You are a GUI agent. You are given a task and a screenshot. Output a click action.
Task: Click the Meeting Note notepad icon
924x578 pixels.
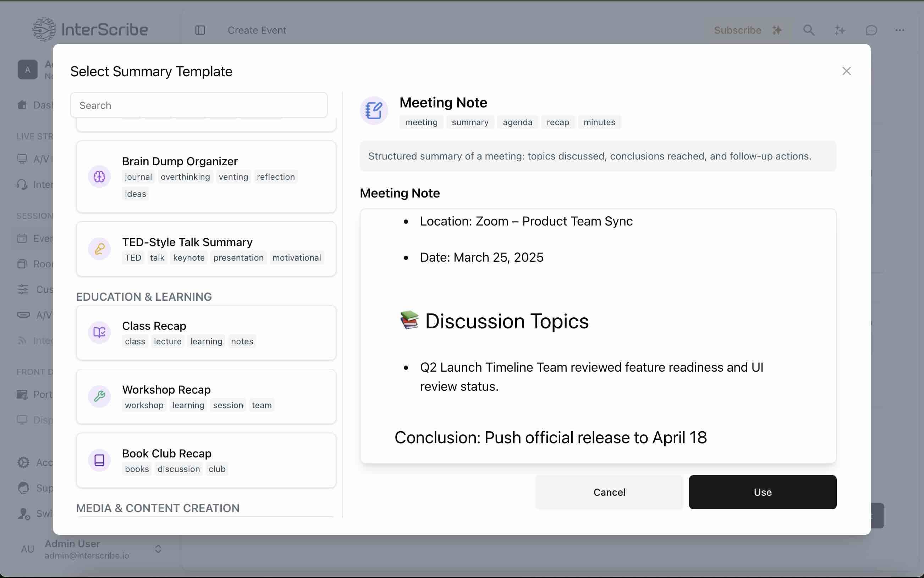(374, 111)
